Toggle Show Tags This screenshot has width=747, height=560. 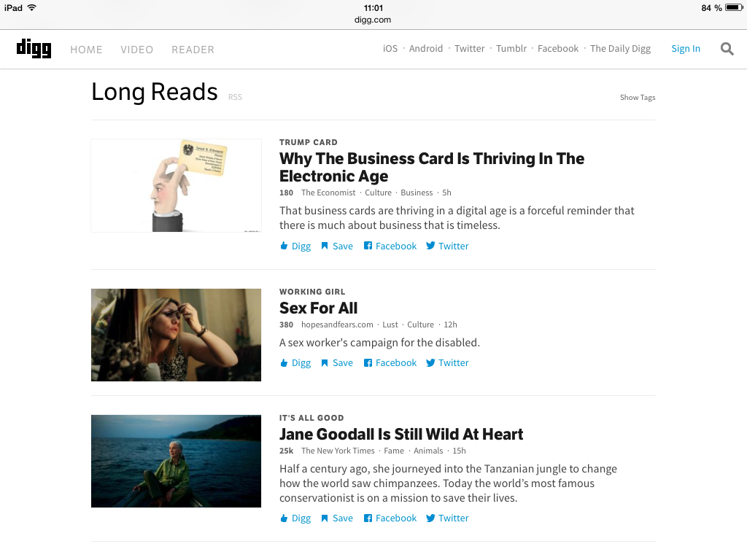(638, 97)
